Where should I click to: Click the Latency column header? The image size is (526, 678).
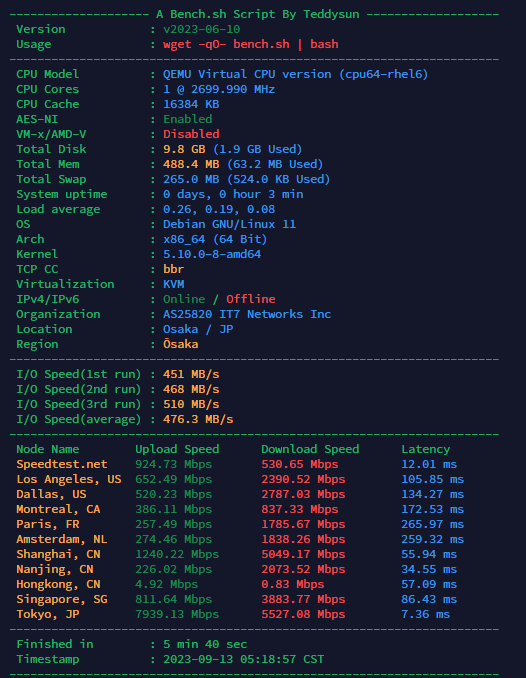pyautogui.click(x=426, y=449)
